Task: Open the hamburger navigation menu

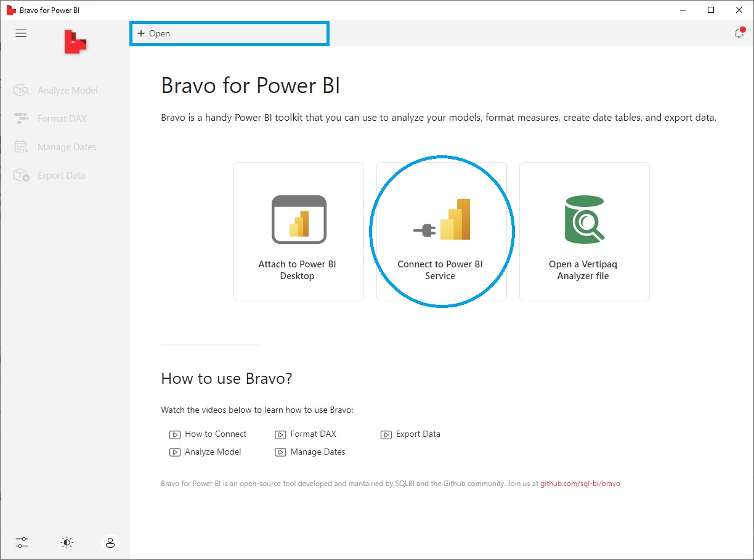Action: [21, 33]
